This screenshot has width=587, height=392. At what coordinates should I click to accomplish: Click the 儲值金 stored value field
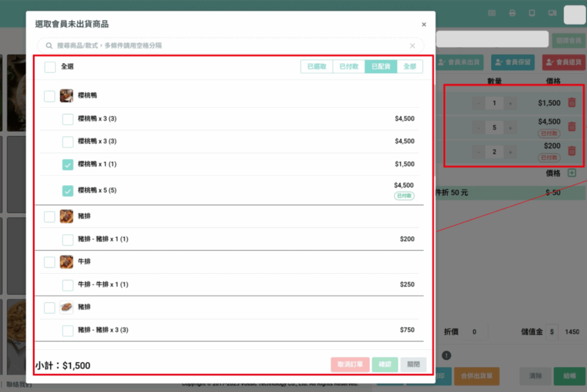(x=572, y=332)
